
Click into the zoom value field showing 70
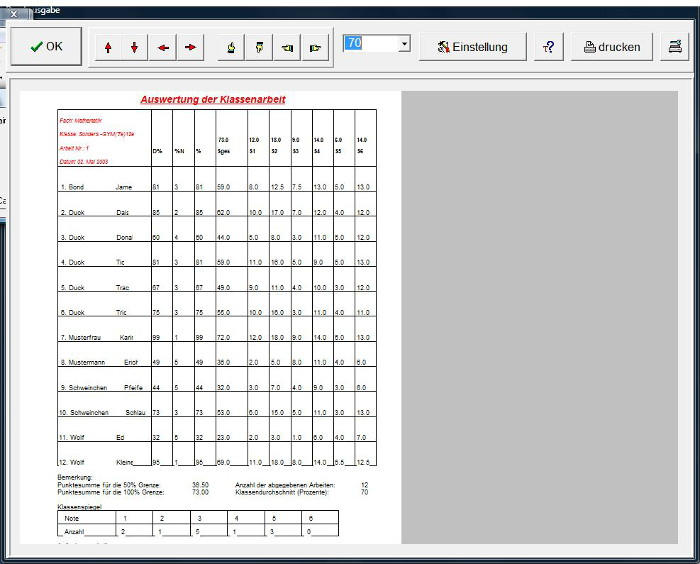[369, 44]
